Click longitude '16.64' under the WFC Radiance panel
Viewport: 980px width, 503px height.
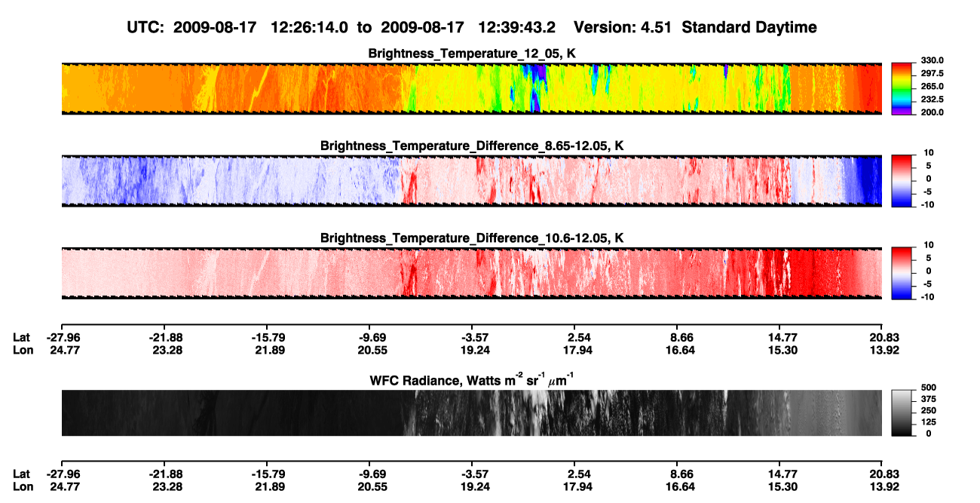pos(681,486)
